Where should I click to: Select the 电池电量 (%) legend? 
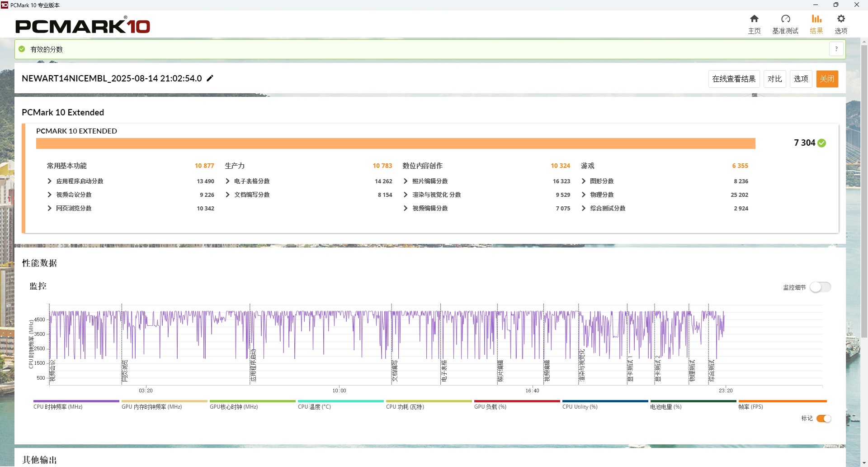(693, 405)
